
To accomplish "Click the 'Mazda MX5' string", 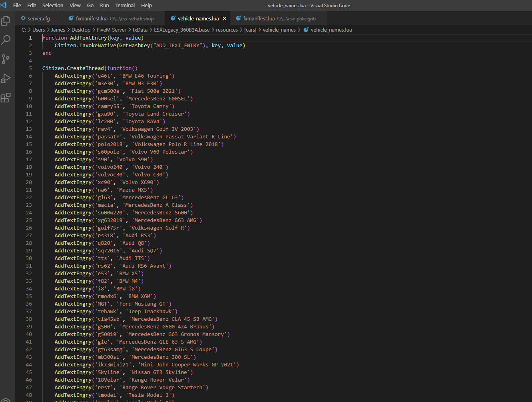I will pos(133,190).
